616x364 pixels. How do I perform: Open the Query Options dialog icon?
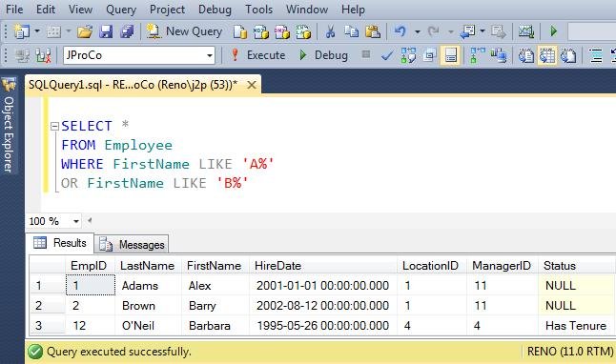(x=429, y=56)
